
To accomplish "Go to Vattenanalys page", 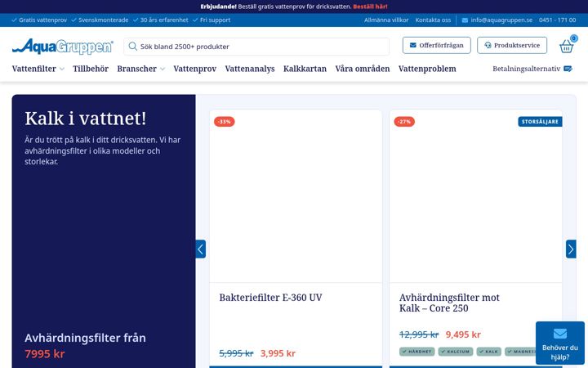I will point(250,69).
